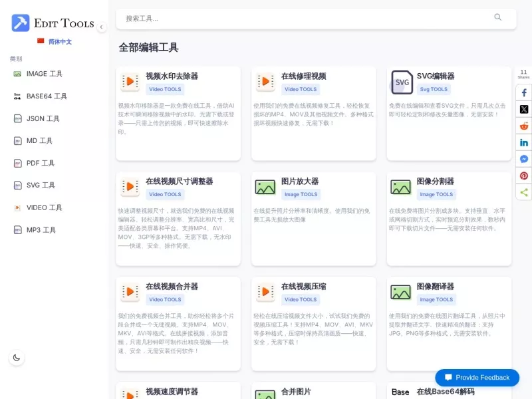Click the IMAGE category sidebar icon
Image resolution: width=532 pixels, height=399 pixels.
pyautogui.click(x=17, y=74)
